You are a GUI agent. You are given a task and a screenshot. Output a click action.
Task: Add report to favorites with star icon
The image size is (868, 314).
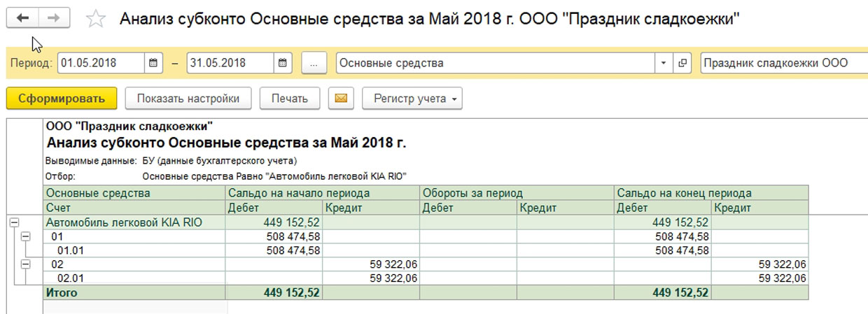pos(95,19)
